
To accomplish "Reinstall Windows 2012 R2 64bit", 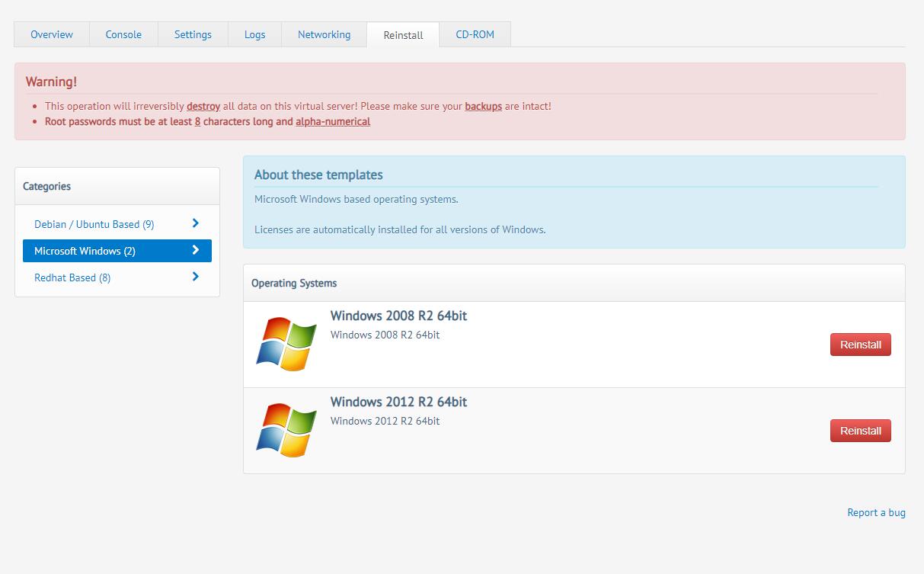I will tap(860, 431).
